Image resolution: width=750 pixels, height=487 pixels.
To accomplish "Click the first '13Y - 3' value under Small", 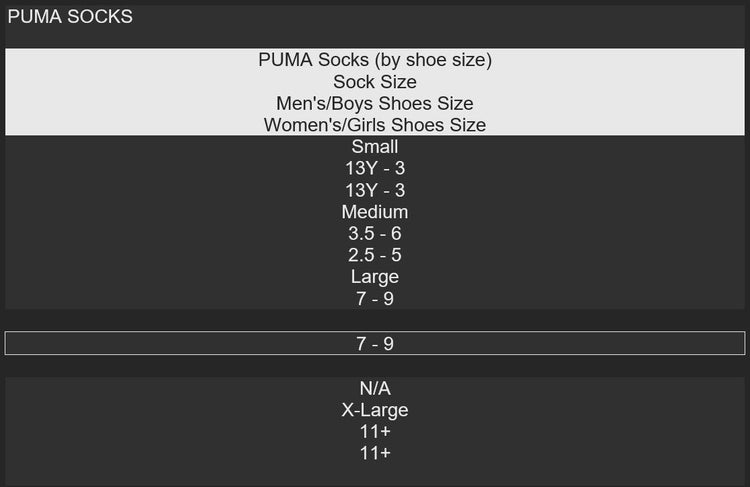I will click(375, 168).
